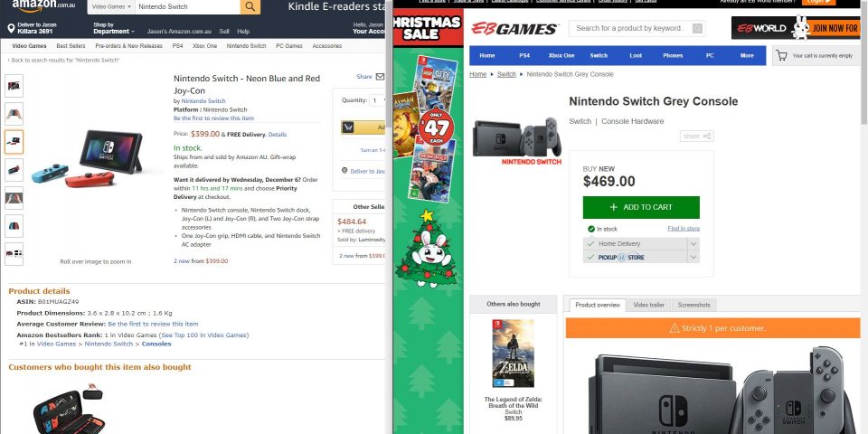Expand the Home Delivery option chevron

pos(693,243)
